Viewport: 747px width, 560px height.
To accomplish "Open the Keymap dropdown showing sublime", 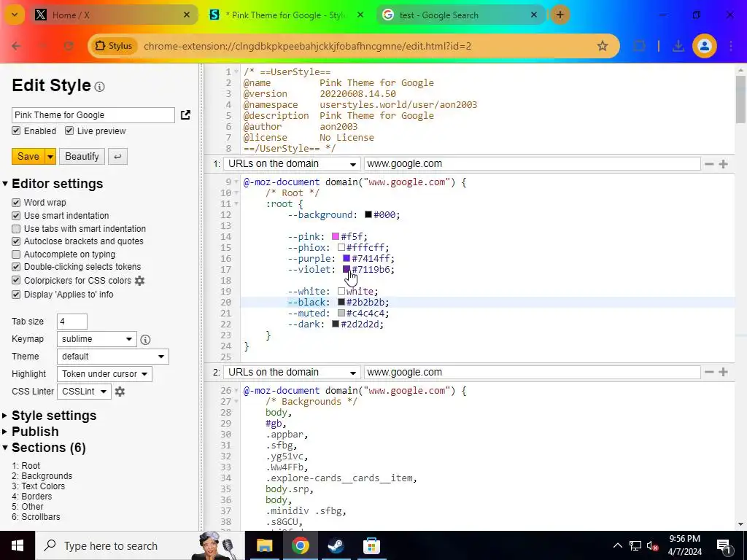I will point(97,339).
